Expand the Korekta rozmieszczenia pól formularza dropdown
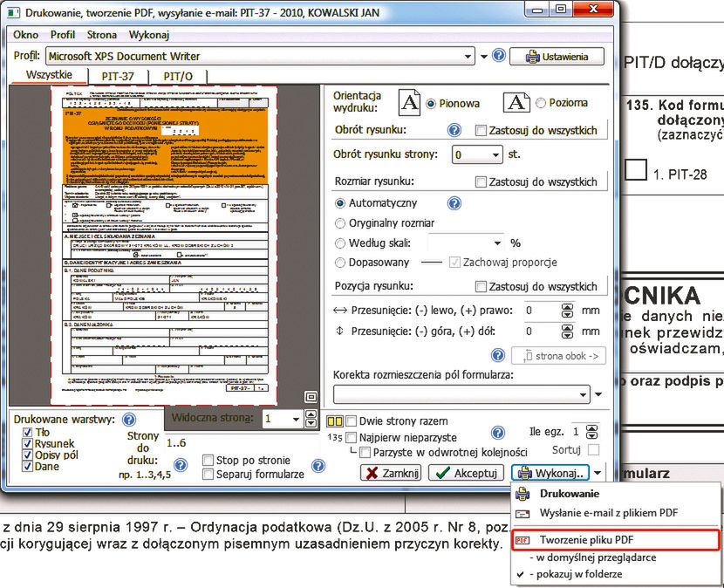This screenshot has height=588, width=724. click(x=584, y=394)
